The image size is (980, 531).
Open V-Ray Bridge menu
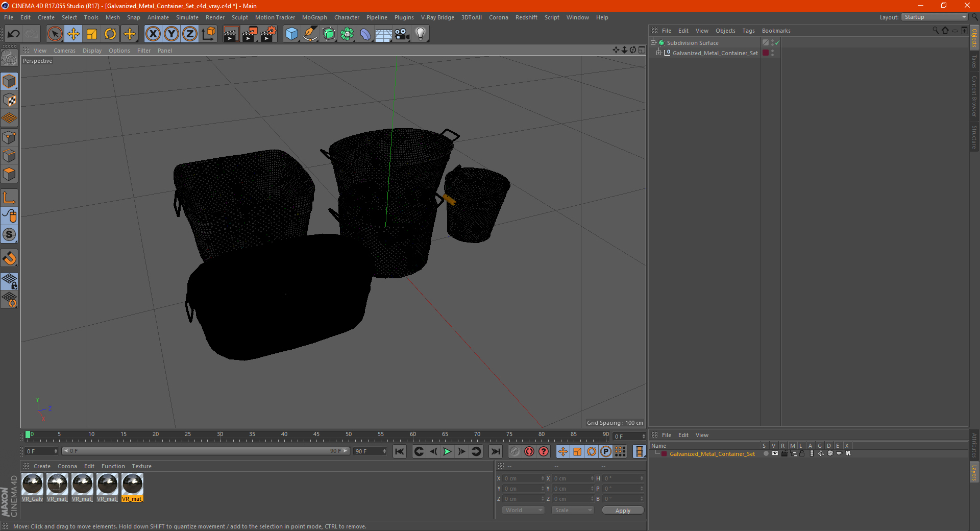point(437,17)
